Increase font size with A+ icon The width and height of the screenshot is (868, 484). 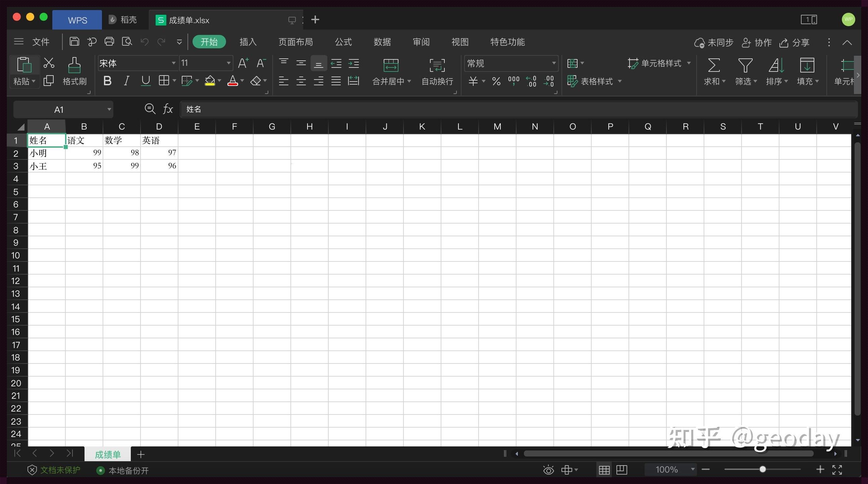click(x=243, y=63)
